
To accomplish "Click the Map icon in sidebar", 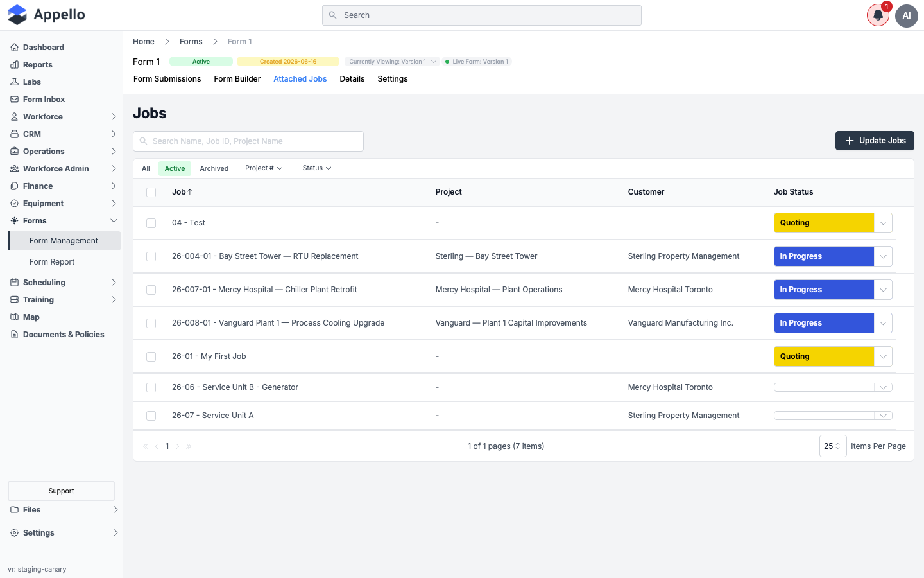I will coord(14,317).
